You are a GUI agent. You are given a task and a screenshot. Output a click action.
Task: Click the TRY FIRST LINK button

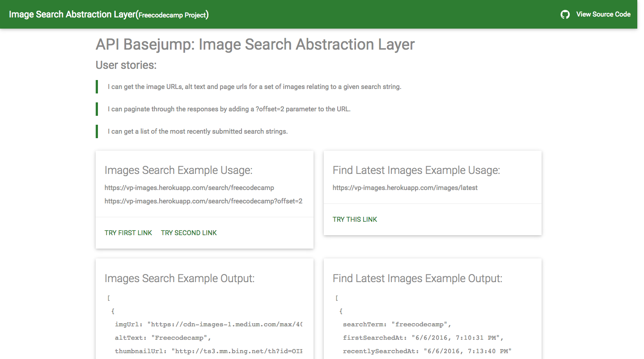click(x=128, y=233)
